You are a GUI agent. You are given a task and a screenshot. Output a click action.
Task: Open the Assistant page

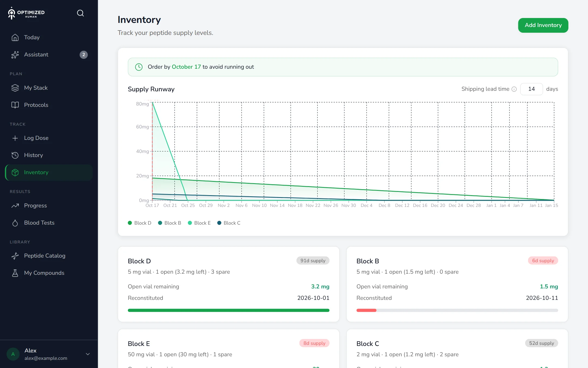click(49, 55)
